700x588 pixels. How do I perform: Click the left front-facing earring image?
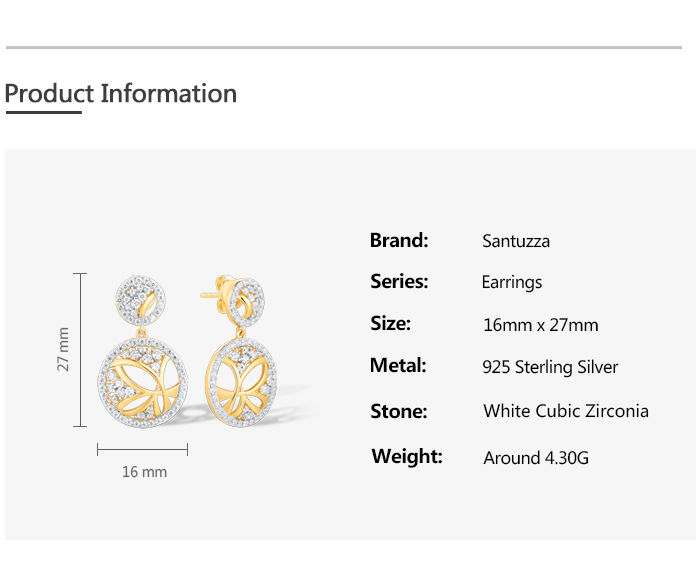[142, 360]
